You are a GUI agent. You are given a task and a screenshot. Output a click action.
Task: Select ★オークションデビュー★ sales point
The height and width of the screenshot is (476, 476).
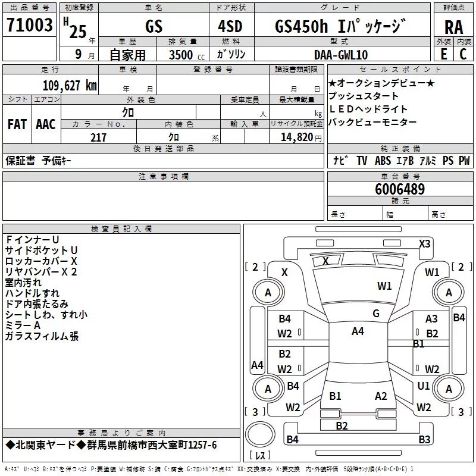point(382,83)
